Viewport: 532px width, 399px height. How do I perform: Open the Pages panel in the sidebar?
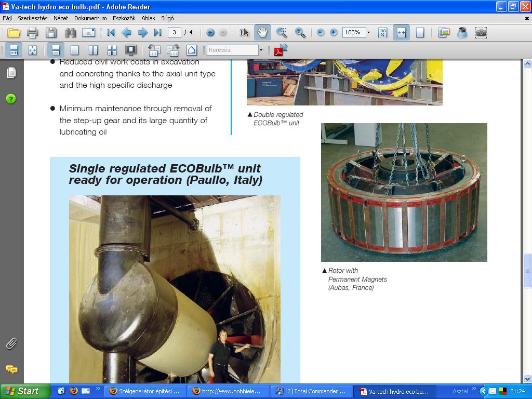pyautogui.click(x=11, y=73)
